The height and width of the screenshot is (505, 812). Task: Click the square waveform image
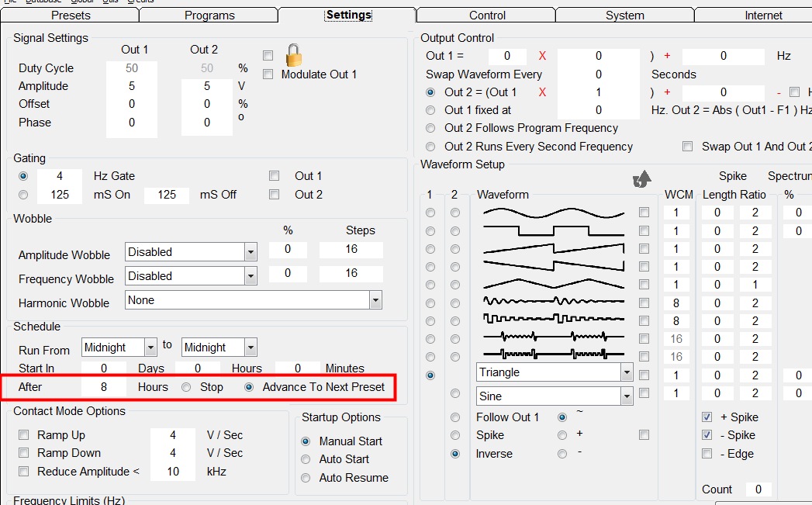click(553, 230)
